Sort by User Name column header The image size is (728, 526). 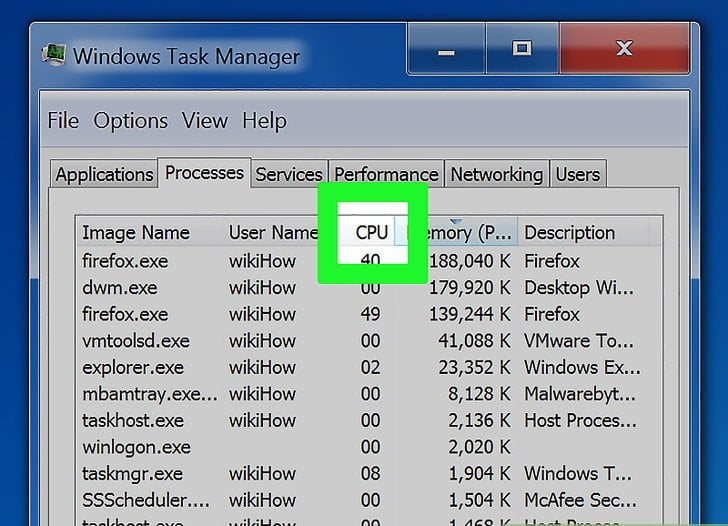(x=273, y=233)
